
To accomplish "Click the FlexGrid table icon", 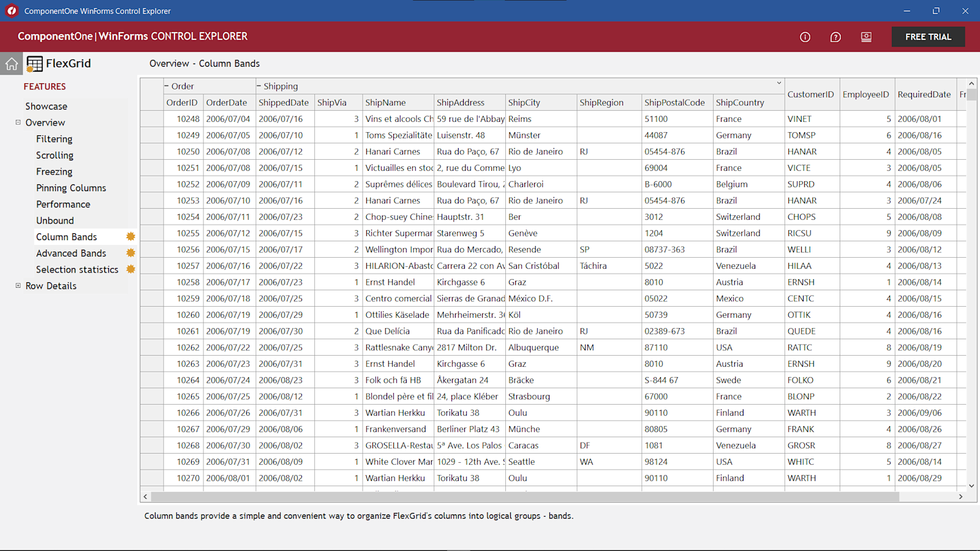I will pyautogui.click(x=34, y=64).
